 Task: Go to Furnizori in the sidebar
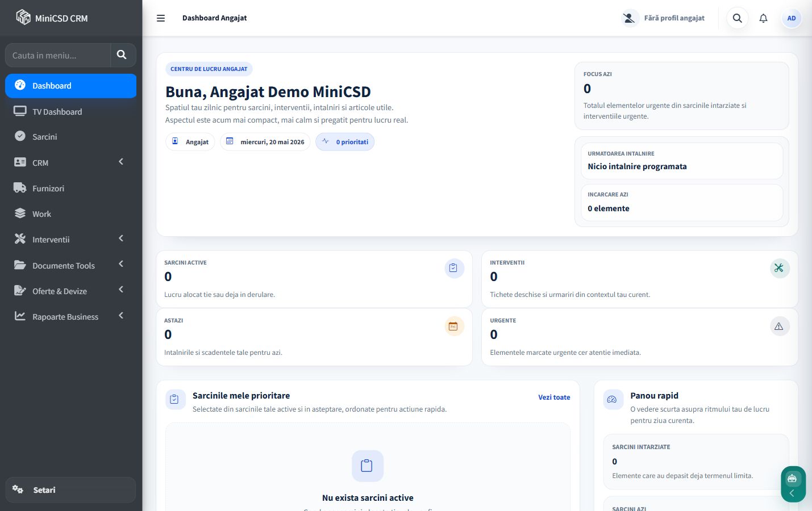[70, 188]
